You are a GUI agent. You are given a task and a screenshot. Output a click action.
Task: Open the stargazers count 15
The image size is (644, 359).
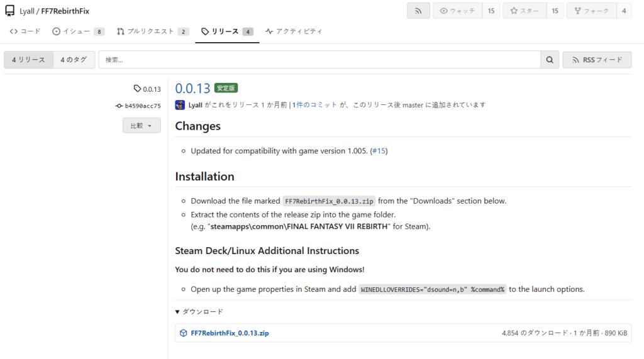555,11
